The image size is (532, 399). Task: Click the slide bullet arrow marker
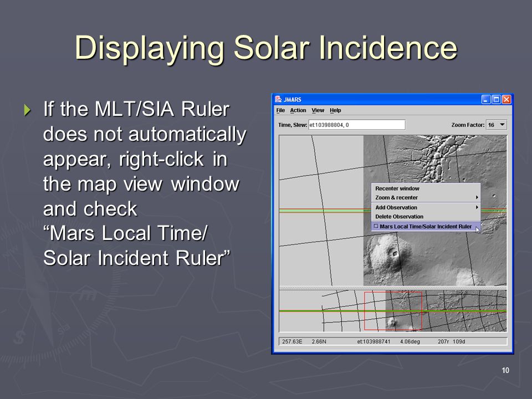[28, 110]
